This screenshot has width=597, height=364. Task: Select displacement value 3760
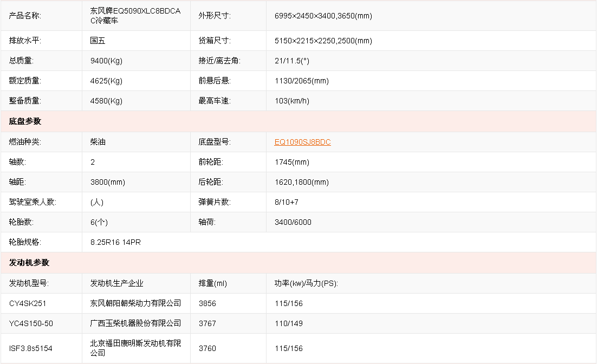click(x=207, y=348)
